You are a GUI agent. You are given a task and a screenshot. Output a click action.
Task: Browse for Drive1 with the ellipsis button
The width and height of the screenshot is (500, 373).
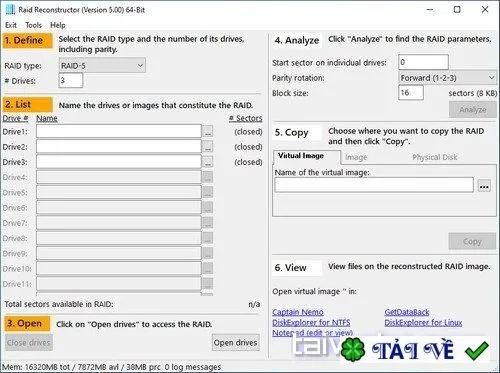click(x=208, y=132)
